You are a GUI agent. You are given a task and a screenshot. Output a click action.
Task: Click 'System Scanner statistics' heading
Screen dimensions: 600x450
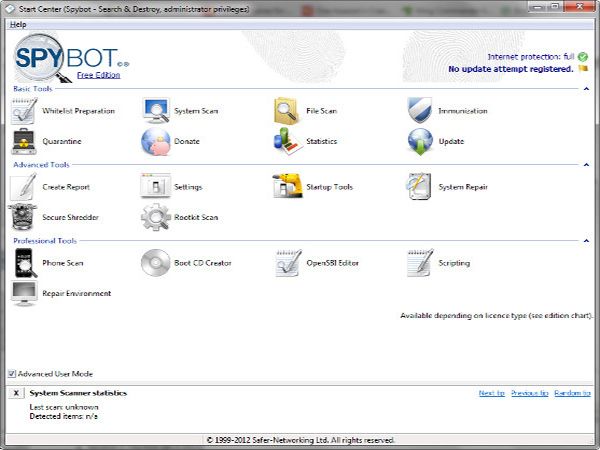(x=78, y=393)
